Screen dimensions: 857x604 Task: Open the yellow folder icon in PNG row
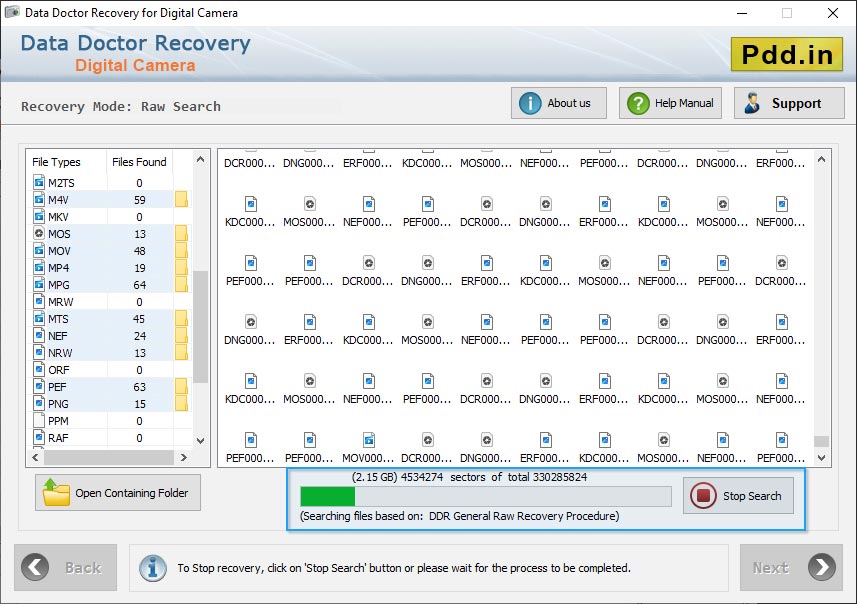(x=181, y=403)
